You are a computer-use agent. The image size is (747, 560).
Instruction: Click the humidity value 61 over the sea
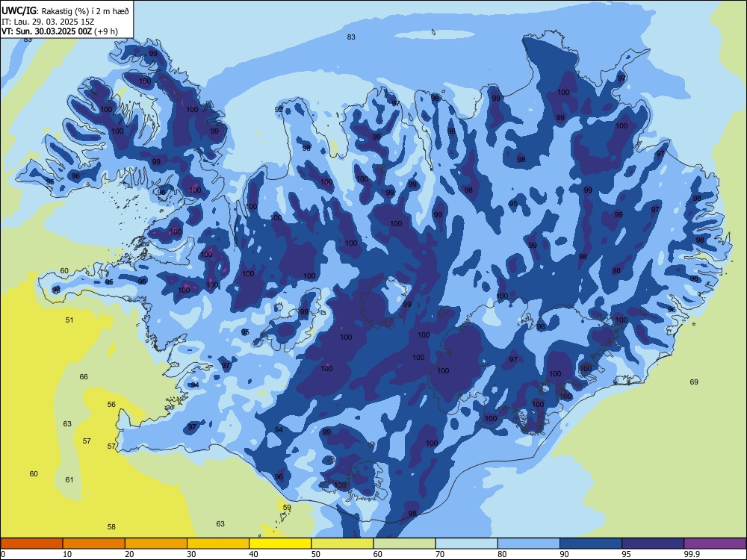[x=69, y=479]
